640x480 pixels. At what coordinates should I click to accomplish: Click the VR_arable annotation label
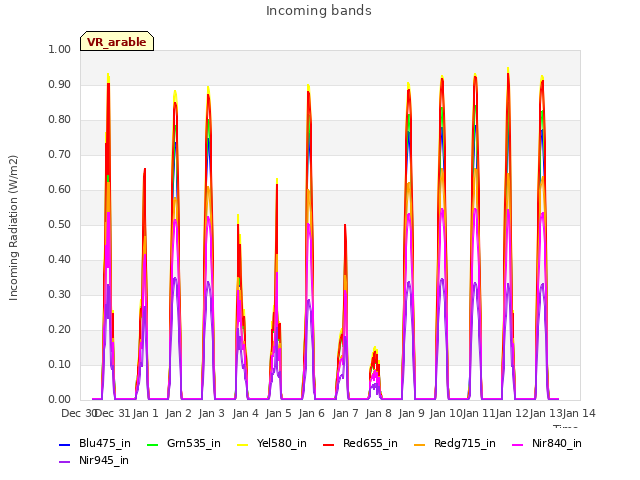pyautogui.click(x=117, y=41)
